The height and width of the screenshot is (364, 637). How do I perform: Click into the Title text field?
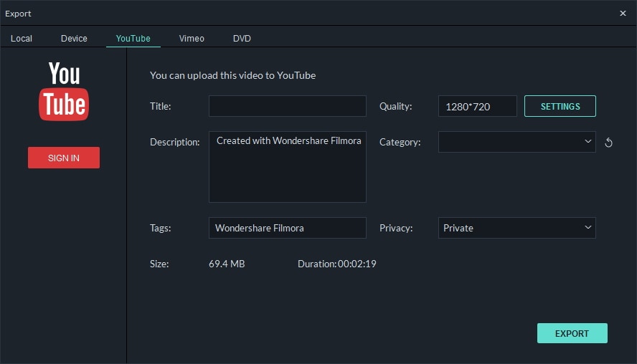point(287,106)
